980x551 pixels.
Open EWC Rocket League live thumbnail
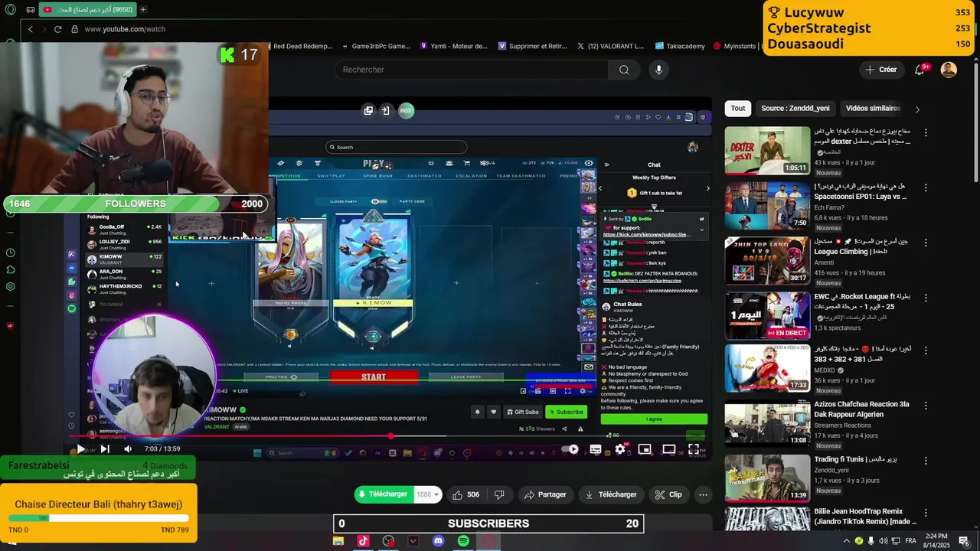(x=767, y=315)
